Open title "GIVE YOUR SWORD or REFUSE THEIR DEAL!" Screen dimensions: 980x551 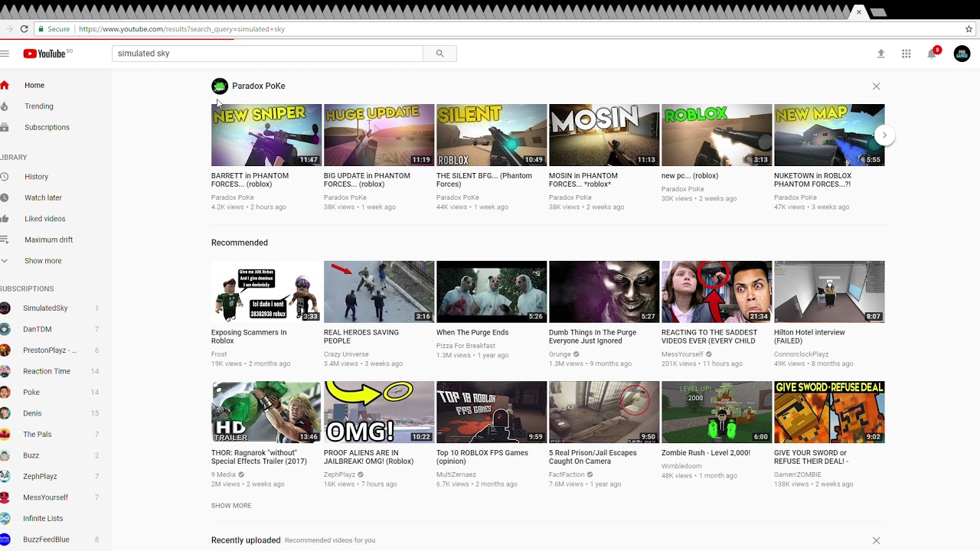[x=812, y=457]
